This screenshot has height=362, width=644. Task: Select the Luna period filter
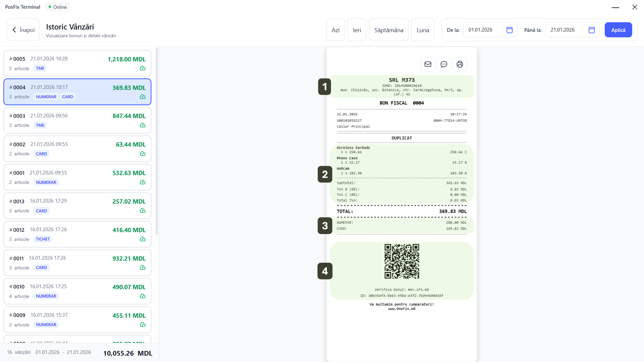tap(423, 30)
